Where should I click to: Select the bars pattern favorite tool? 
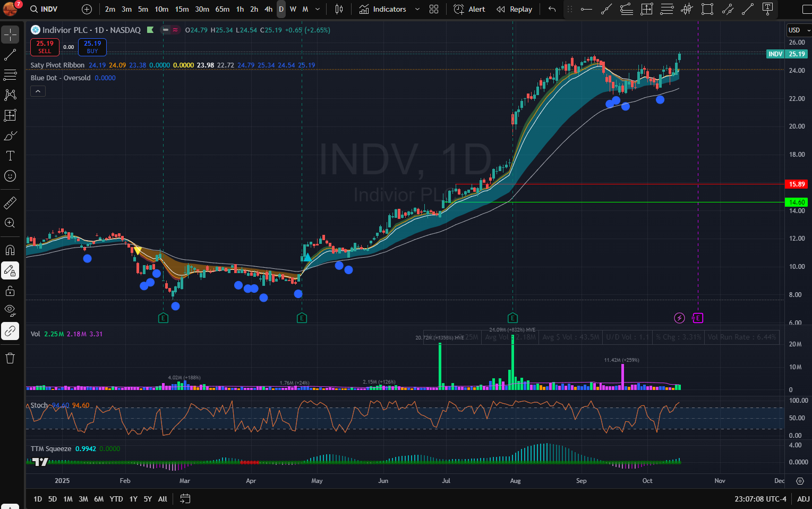pos(687,9)
